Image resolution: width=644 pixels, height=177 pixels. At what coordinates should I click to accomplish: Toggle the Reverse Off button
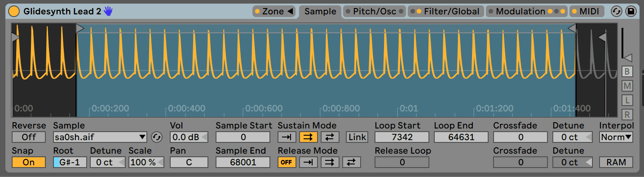pos(29,137)
